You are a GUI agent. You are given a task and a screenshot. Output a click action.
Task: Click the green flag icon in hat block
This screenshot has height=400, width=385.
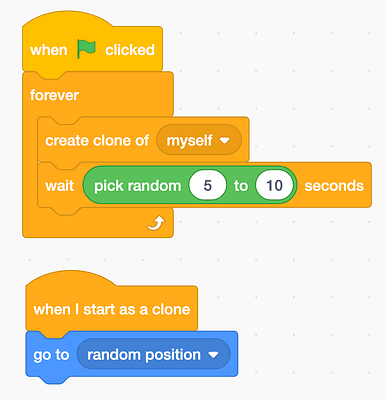pos(86,49)
